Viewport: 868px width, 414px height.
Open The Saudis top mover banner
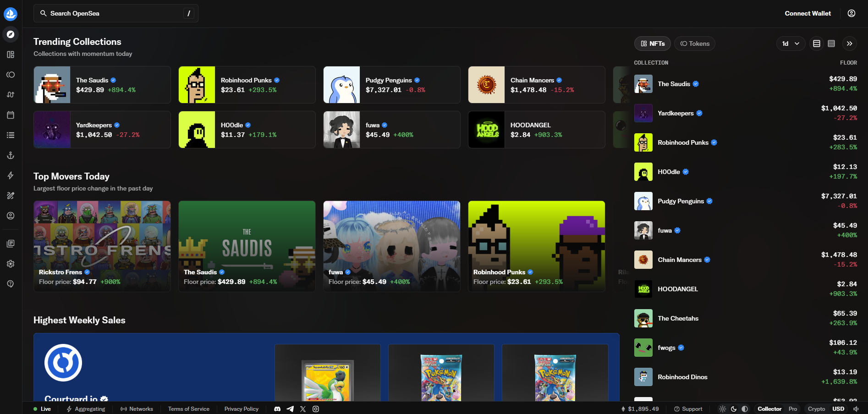tap(247, 246)
